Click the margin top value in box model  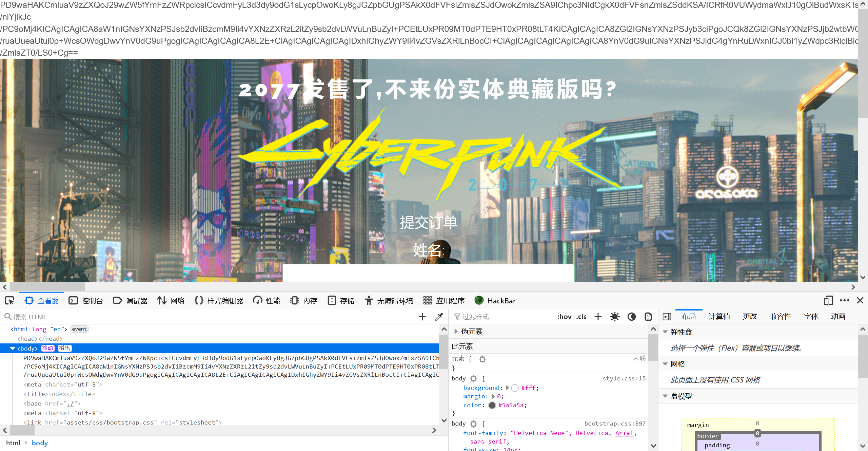tap(757, 424)
